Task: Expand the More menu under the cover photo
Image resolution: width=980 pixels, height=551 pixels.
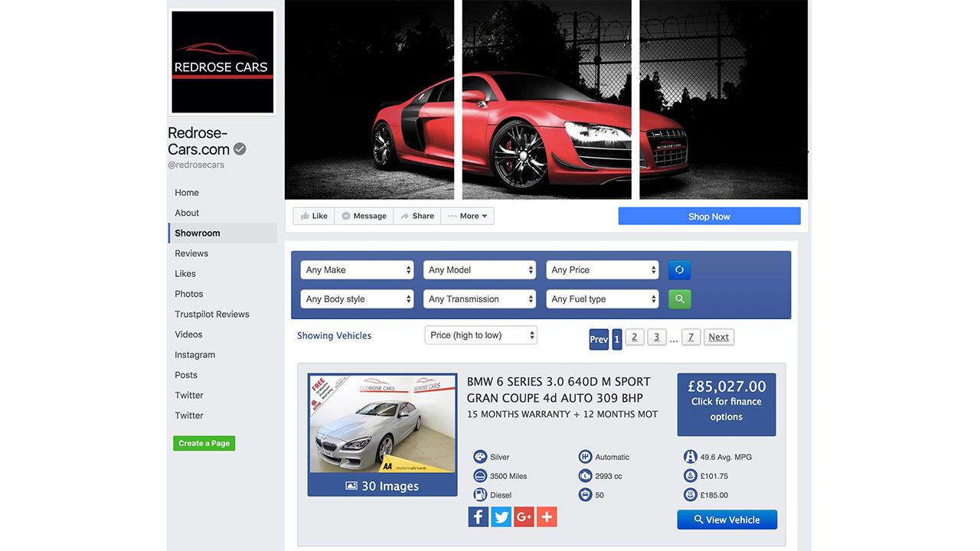Action: point(467,216)
